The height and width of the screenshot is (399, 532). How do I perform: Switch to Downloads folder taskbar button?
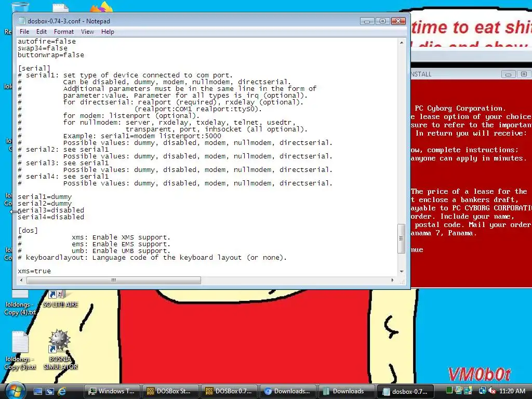[347, 391]
